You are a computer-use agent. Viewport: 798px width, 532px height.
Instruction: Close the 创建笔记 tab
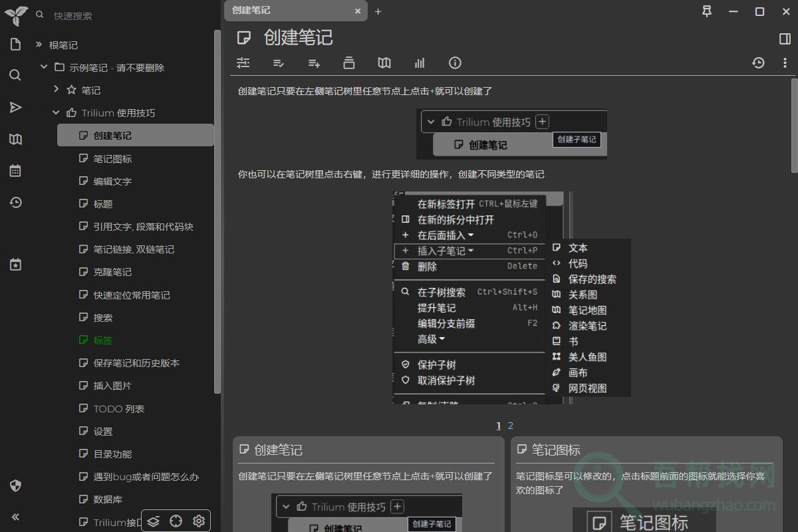click(x=358, y=11)
